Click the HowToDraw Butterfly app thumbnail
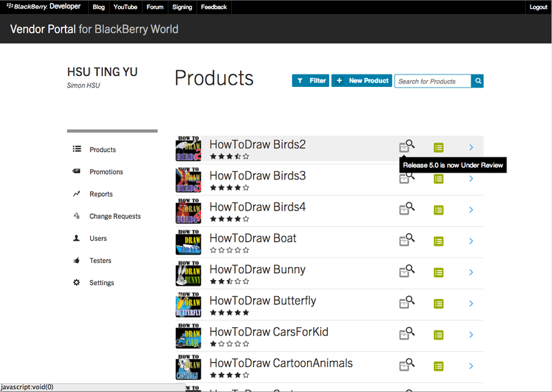 188,304
